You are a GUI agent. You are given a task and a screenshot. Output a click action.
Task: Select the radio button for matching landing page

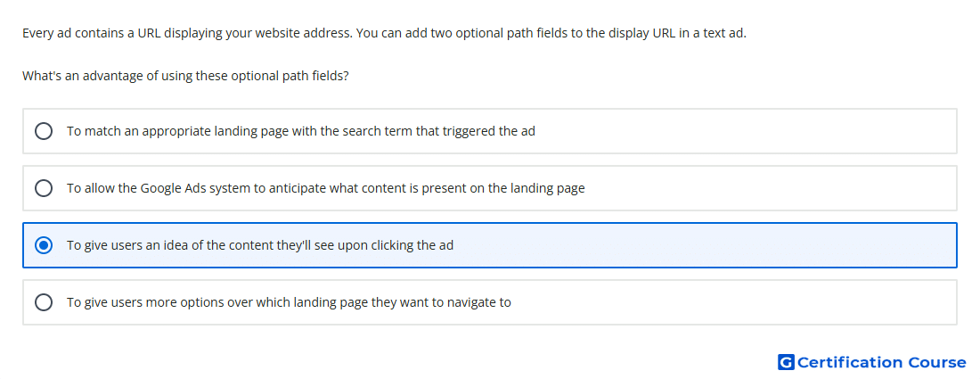tap(44, 131)
